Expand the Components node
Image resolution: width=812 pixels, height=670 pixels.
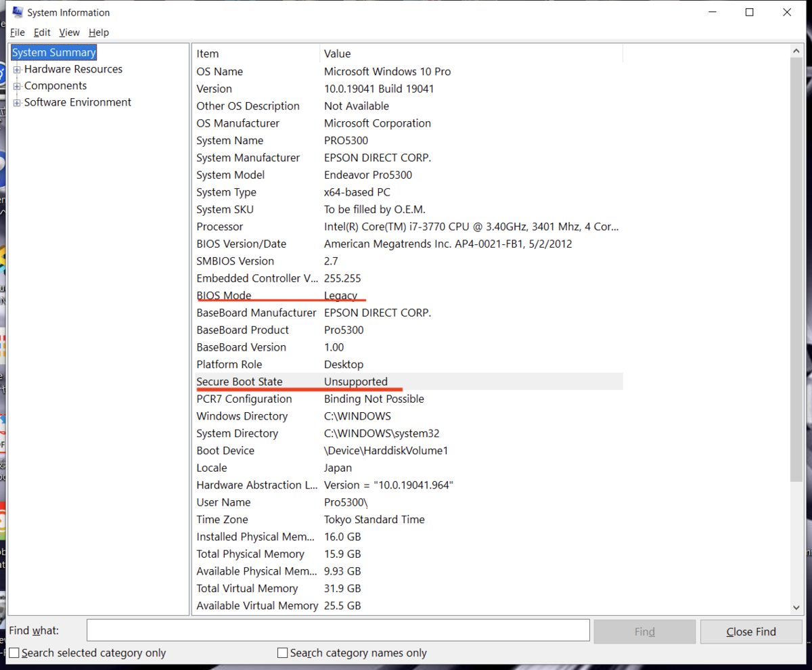coord(18,86)
